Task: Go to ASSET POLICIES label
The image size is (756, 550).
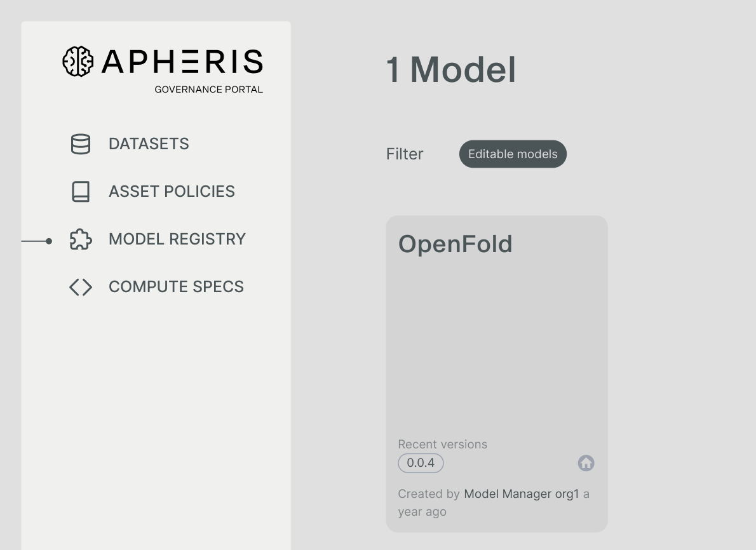Action: (x=172, y=191)
